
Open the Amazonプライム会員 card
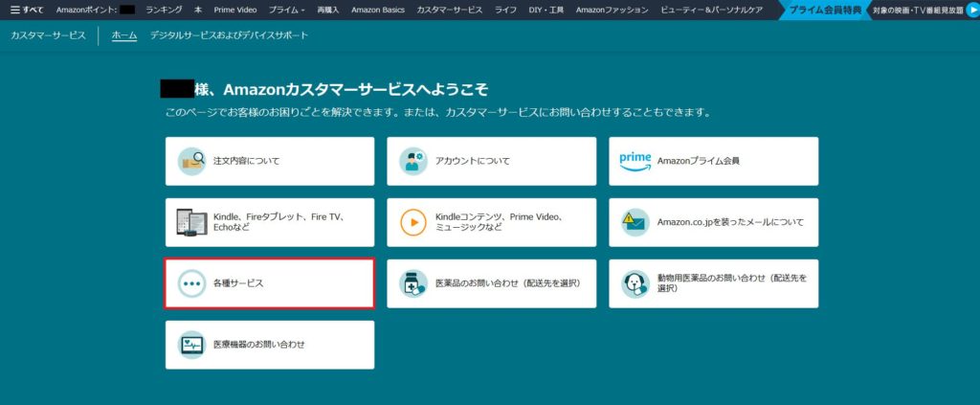[714, 161]
